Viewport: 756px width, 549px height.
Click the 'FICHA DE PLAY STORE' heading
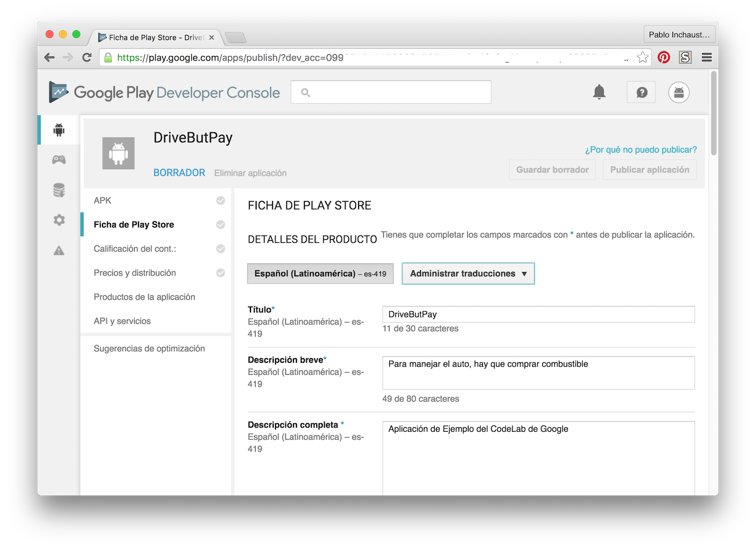(309, 206)
